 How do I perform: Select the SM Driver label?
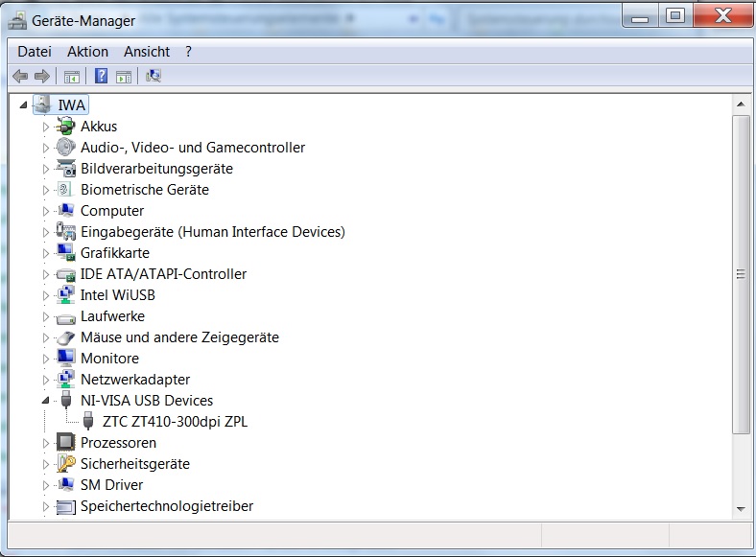point(111,485)
